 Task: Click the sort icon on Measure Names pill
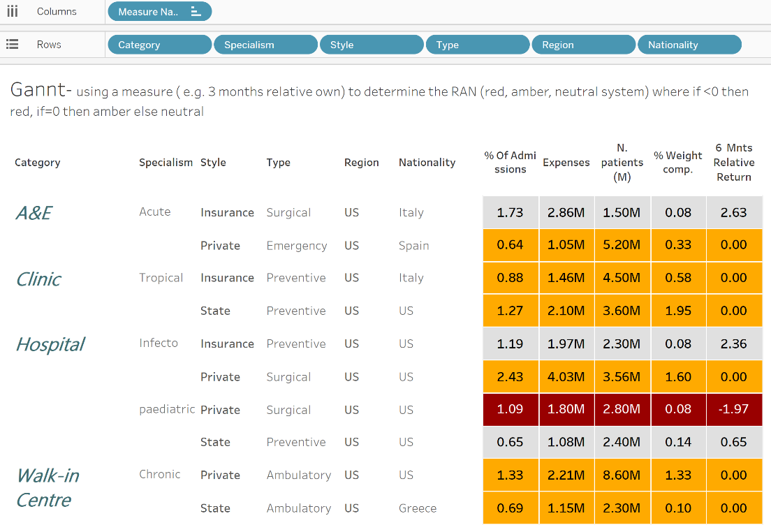196,12
